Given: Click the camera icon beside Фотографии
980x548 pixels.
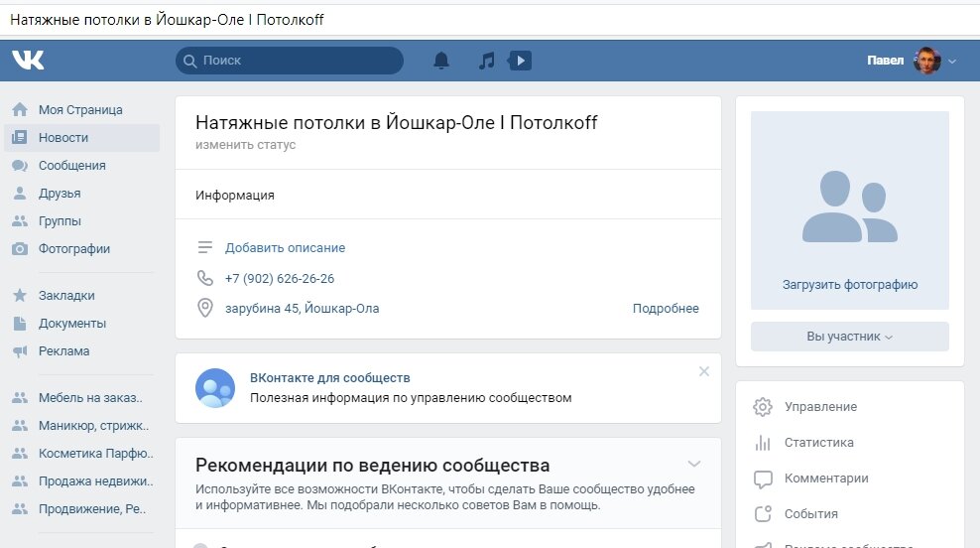Looking at the screenshot, I should 20,248.
